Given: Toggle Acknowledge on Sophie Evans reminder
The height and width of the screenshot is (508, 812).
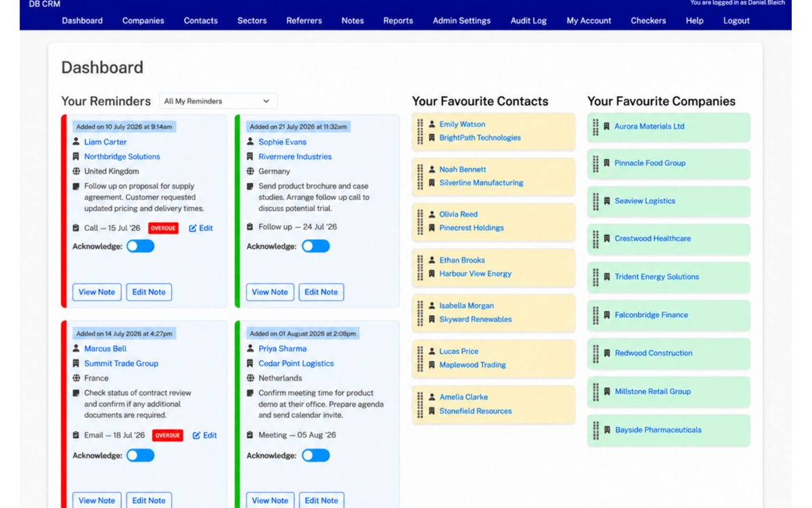Looking at the screenshot, I should 315,246.
